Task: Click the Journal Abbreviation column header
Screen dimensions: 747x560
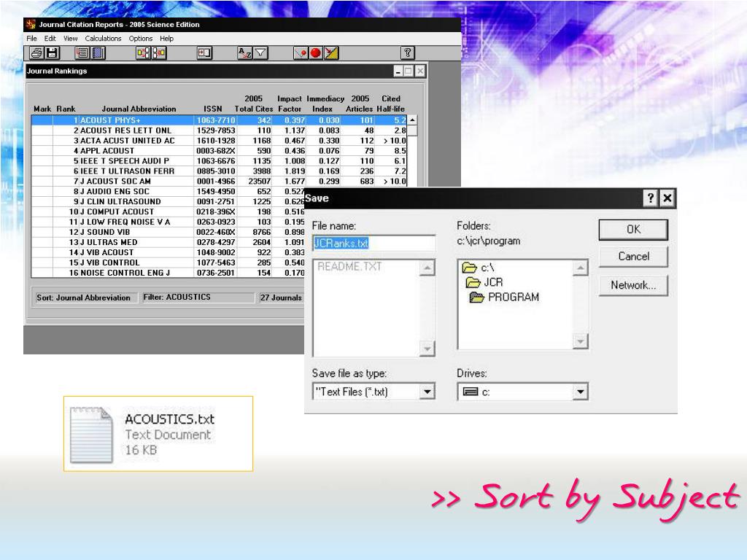Action: click(x=139, y=109)
